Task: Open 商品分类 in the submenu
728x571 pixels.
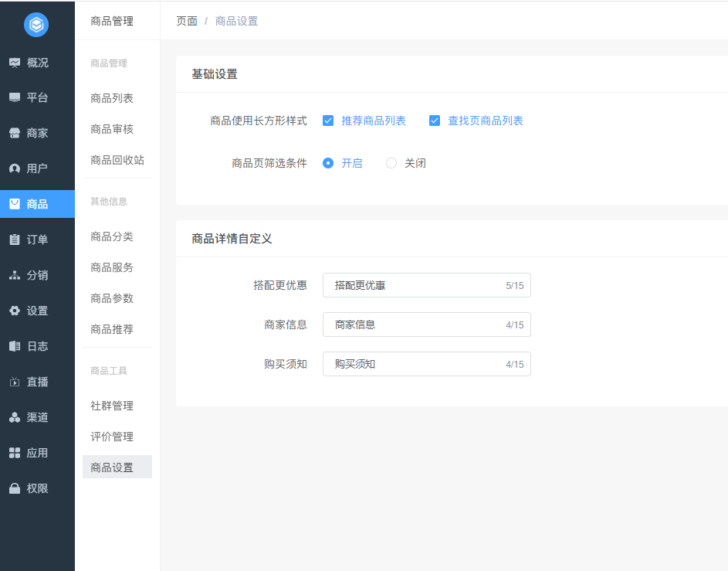Action: 112,236
